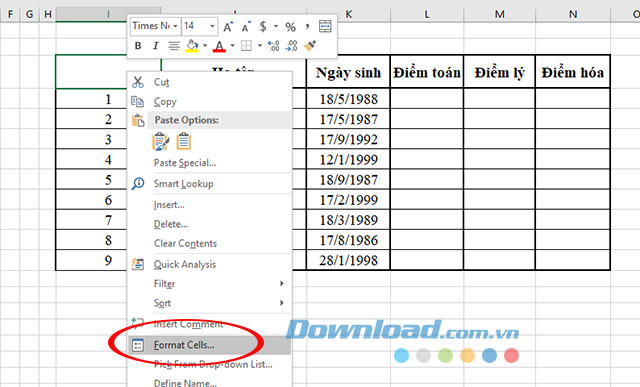Apply Comma Style icon
Screen dimensions: 640x387
[307, 27]
